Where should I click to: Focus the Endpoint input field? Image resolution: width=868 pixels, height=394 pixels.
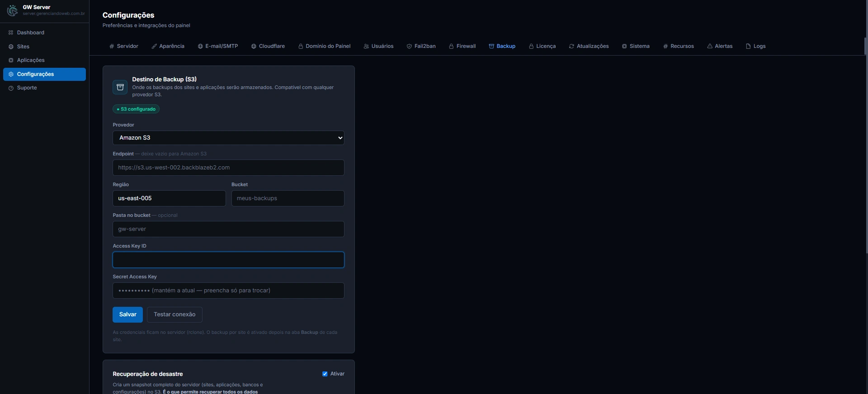tap(228, 168)
